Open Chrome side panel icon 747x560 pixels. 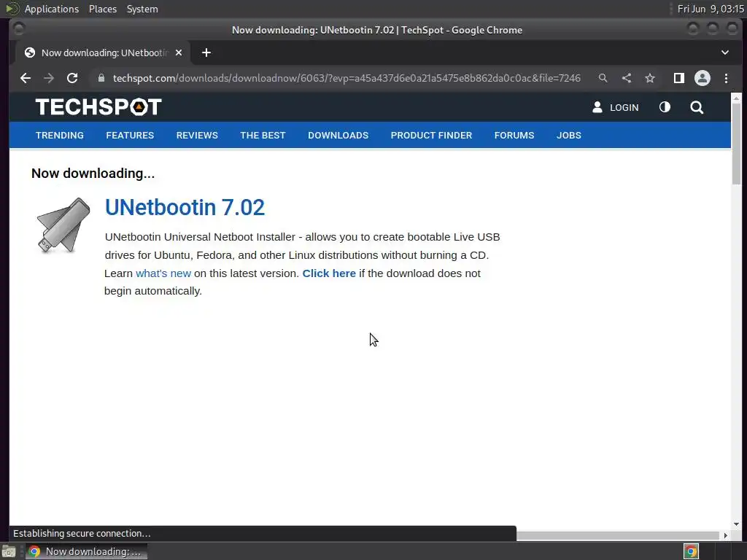pos(679,78)
